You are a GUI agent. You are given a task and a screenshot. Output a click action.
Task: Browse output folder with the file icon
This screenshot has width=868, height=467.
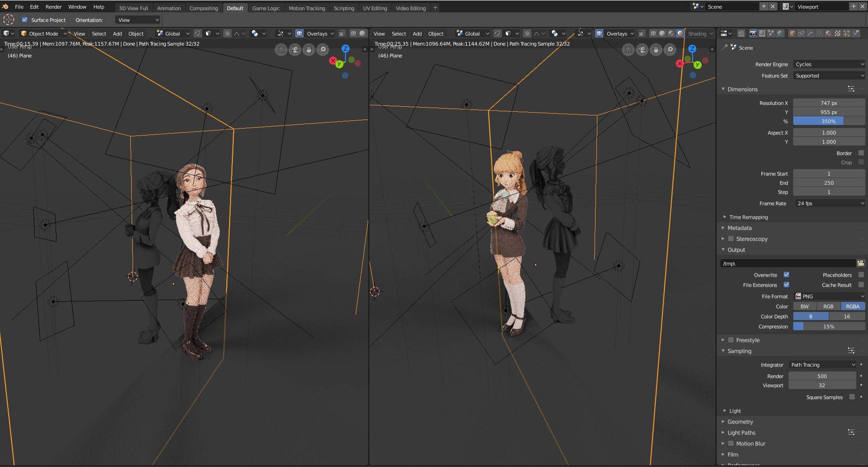[x=860, y=263]
